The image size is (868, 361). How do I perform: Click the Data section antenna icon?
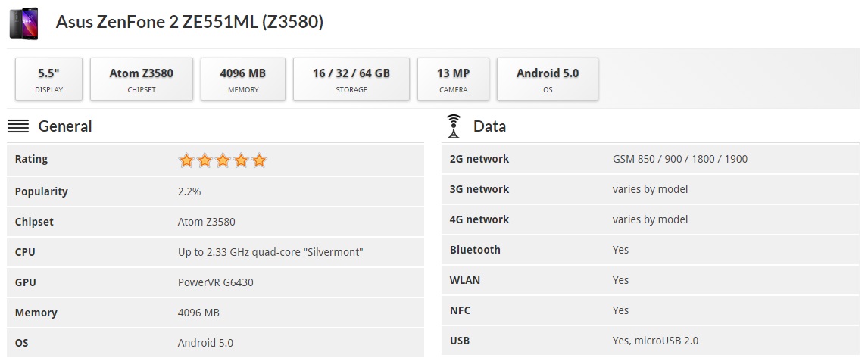454,126
